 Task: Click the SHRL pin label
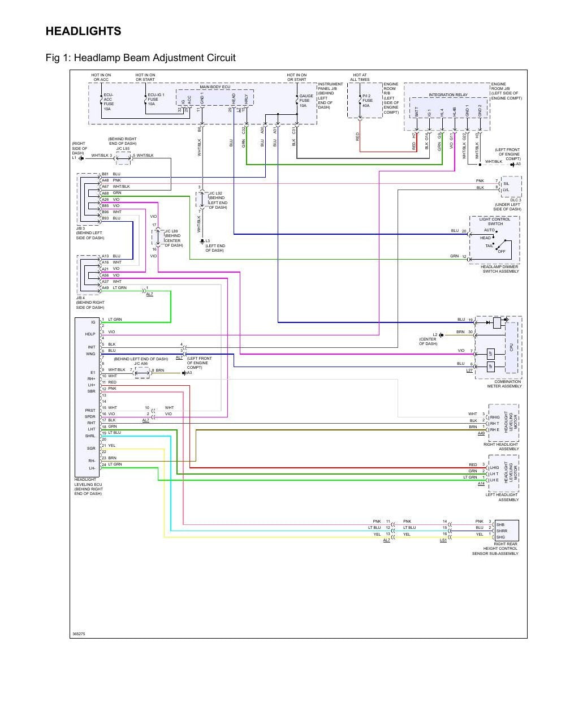pyautogui.click(x=90, y=436)
